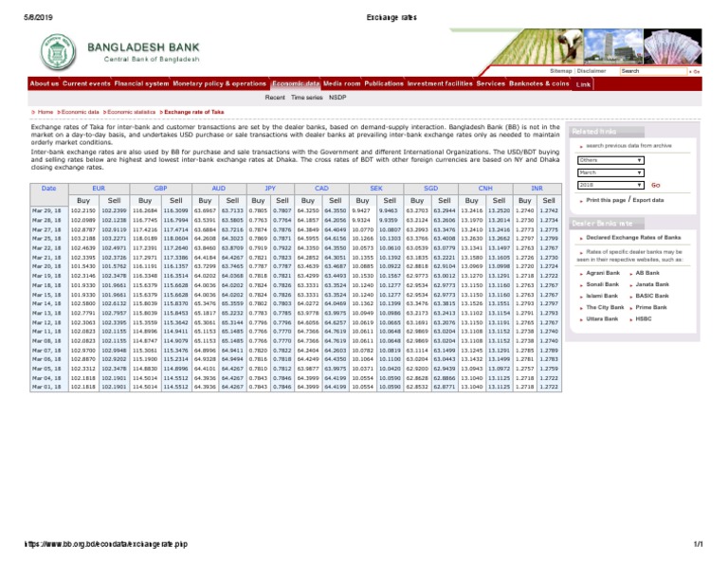Image resolution: width=728 pixels, height=562 pixels.
Task: Click the EUR column header
Action: coord(99,189)
